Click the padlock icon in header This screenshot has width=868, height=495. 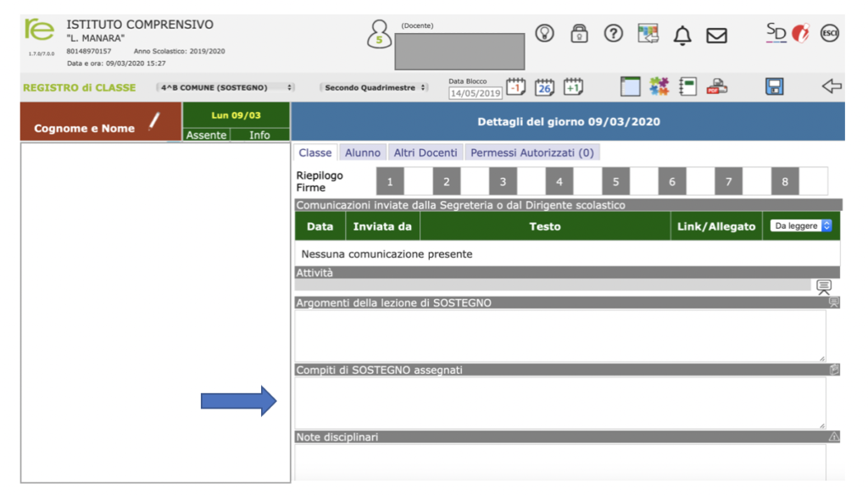[579, 33]
